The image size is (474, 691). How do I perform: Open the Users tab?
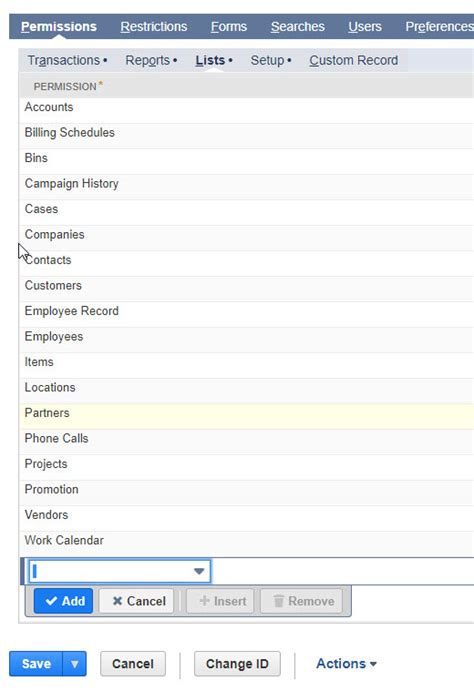point(365,26)
